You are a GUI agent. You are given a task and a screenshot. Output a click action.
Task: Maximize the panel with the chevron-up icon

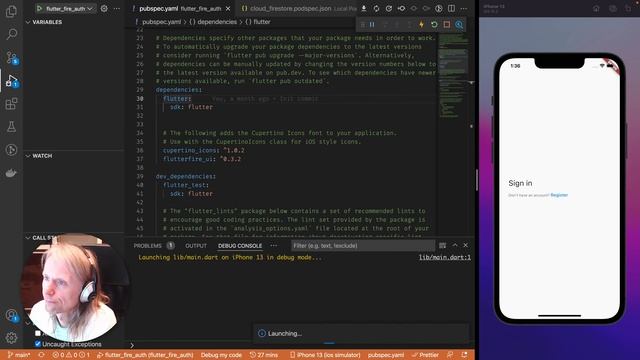click(455, 245)
